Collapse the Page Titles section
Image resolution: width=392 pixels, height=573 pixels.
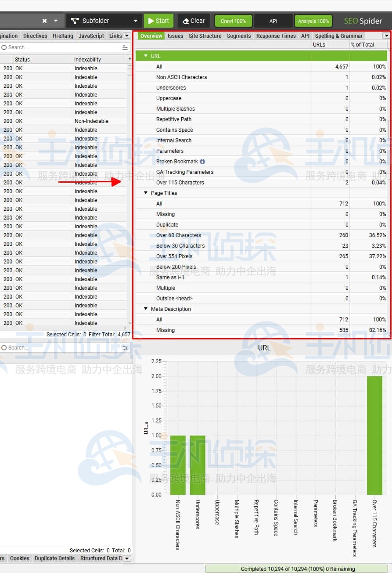[146, 193]
